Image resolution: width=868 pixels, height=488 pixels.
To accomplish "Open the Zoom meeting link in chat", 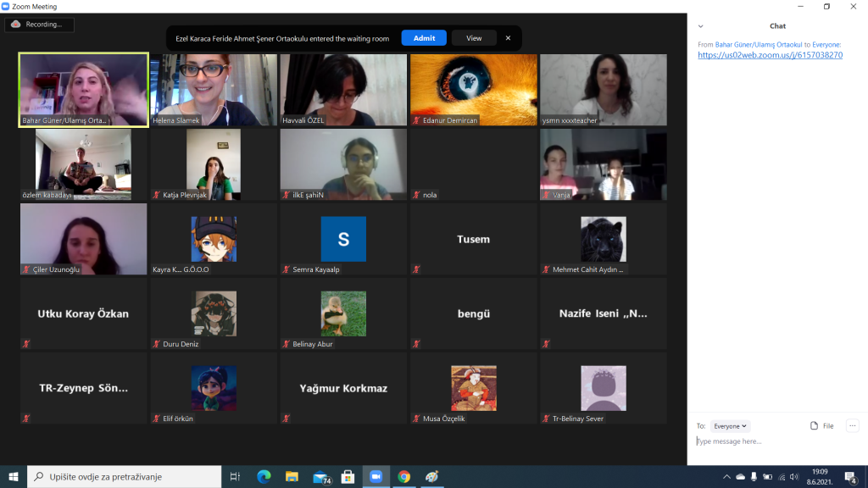I will pos(770,55).
